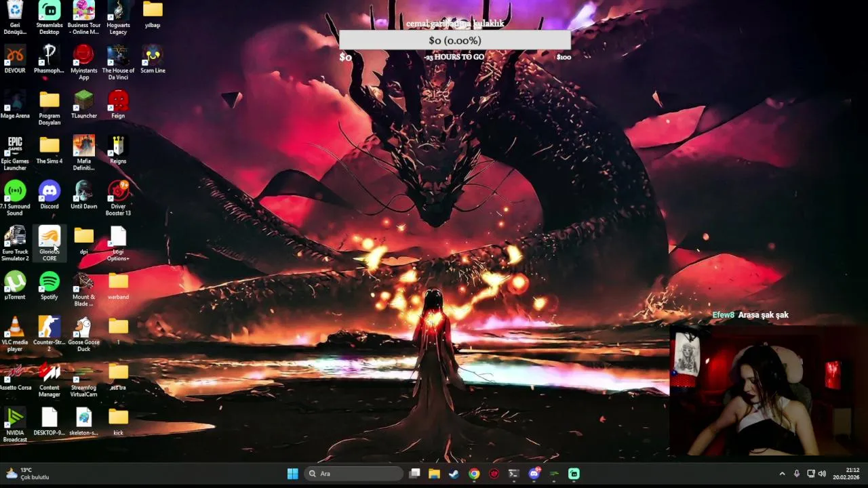This screenshot has height=488, width=868.
Task: Open the Content Manager icon
Action: point(50,380)
